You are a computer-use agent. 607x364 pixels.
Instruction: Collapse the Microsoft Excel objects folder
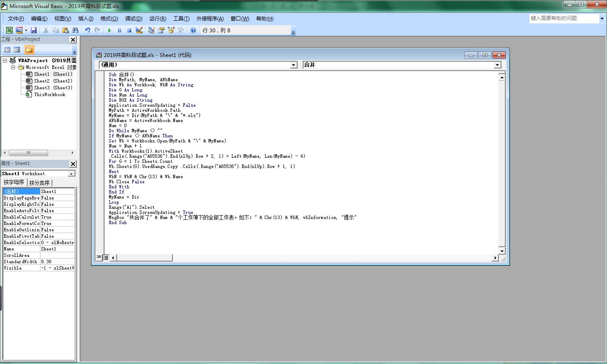(13, 67)
